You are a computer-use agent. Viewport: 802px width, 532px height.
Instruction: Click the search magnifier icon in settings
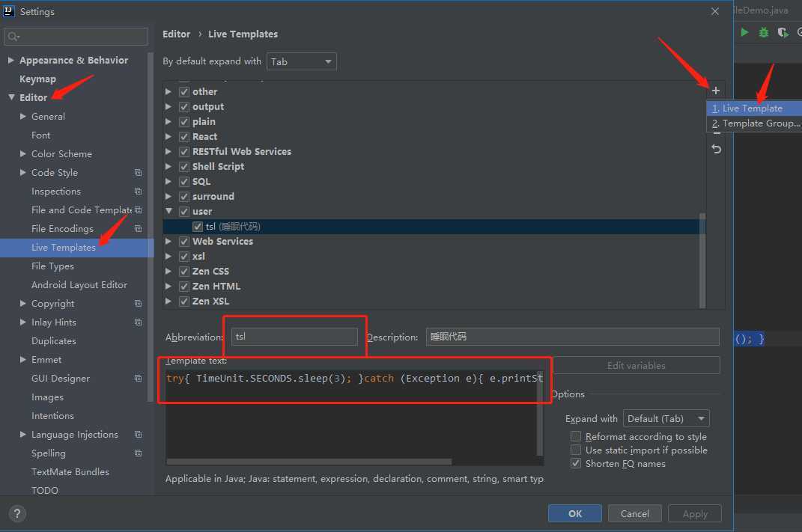pos(13,36)
